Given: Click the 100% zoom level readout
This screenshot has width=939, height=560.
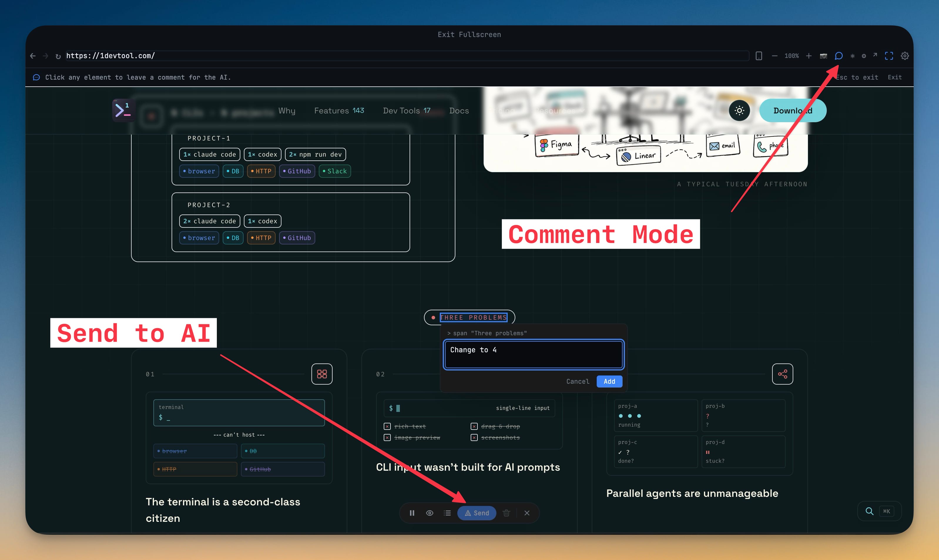Looking at the screenshot, I should (792, 56).
